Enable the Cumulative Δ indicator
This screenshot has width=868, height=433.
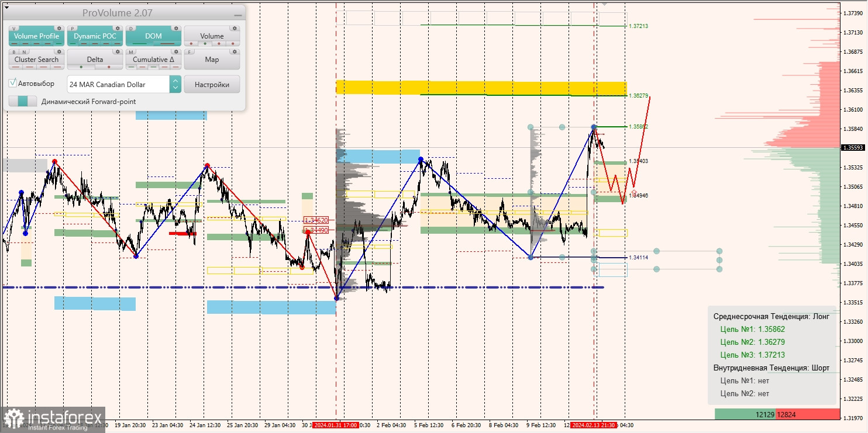click(153, 60)
